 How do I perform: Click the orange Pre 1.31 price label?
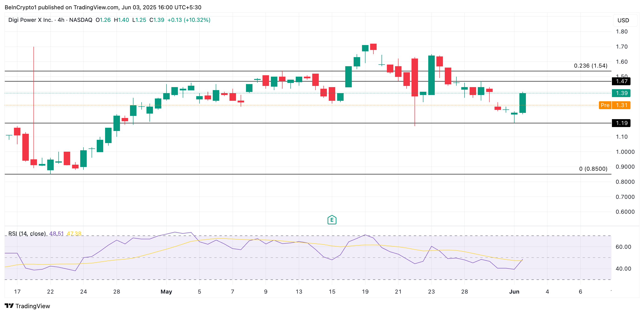pyautogui.click(x=614, y=105)
